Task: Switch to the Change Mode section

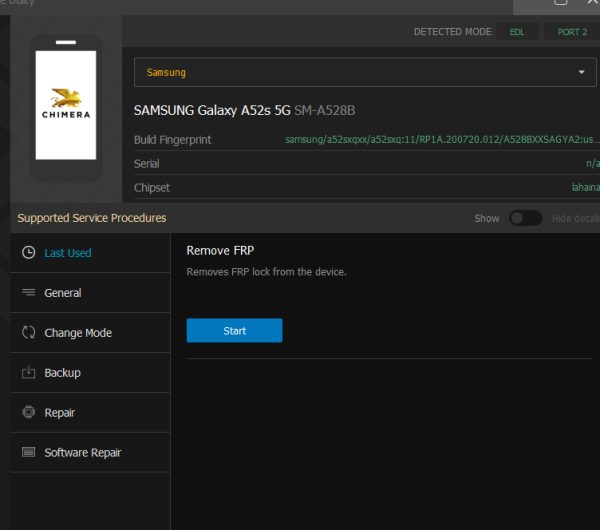Action: [90, 333]
